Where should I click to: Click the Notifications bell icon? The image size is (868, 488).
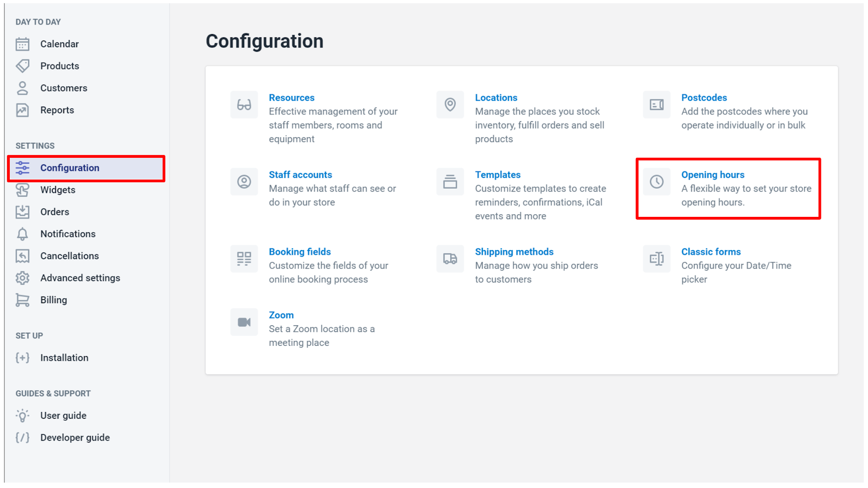point(22,234)
